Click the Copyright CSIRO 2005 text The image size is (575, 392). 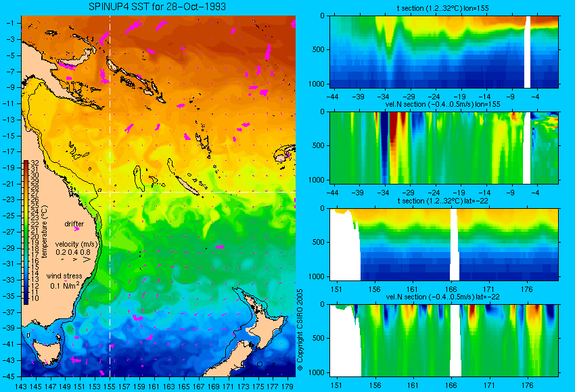pos(300,330)
